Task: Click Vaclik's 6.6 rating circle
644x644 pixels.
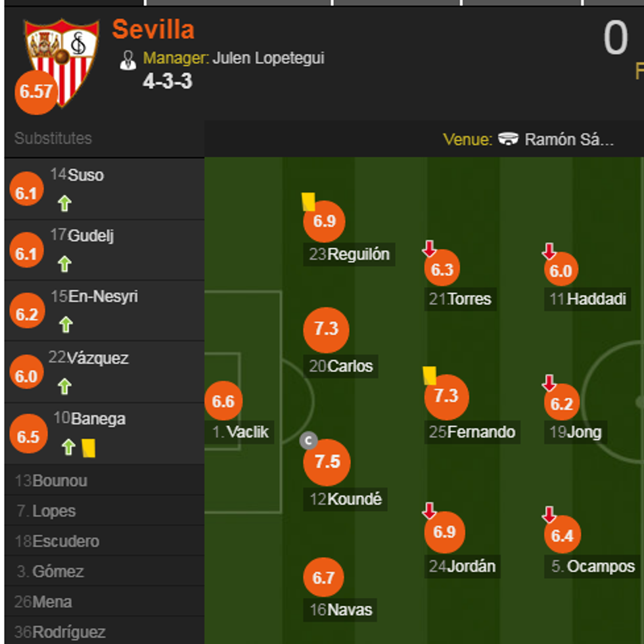Action: click(223, 402)
